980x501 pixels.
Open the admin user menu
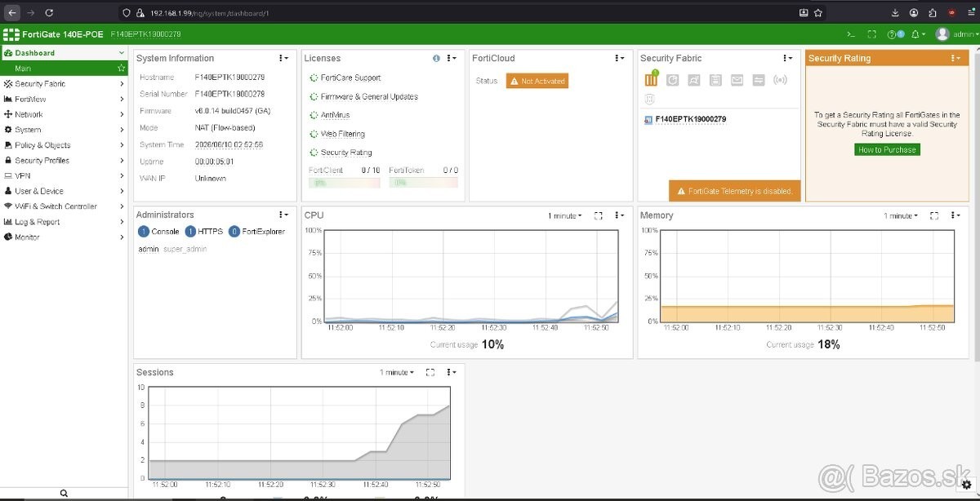957,34
